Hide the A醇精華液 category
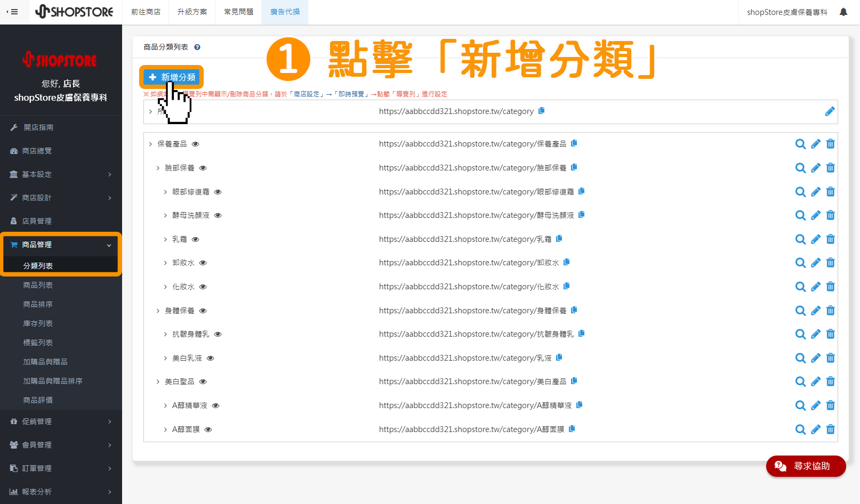This screenshot has height=504, width=860. 215,405
